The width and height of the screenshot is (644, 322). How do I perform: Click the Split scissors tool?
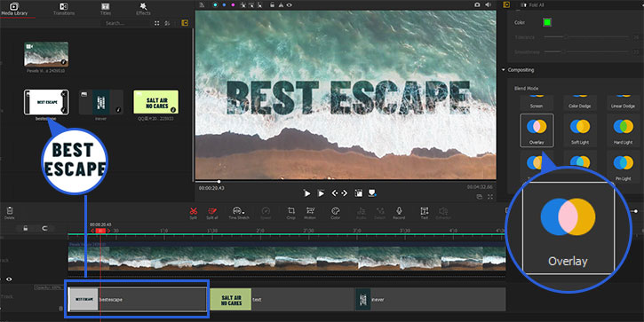[194, 213]
